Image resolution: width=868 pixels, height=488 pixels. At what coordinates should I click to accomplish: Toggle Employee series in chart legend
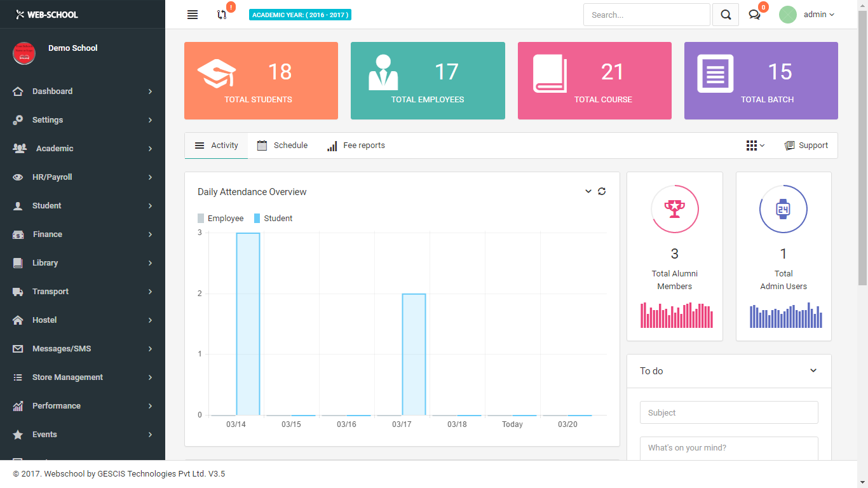click(x=220, y=219)
